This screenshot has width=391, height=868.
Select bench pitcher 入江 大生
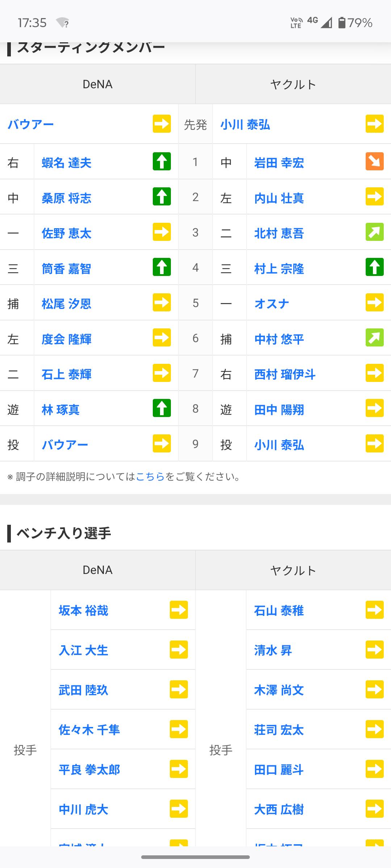tap(83, 650)
